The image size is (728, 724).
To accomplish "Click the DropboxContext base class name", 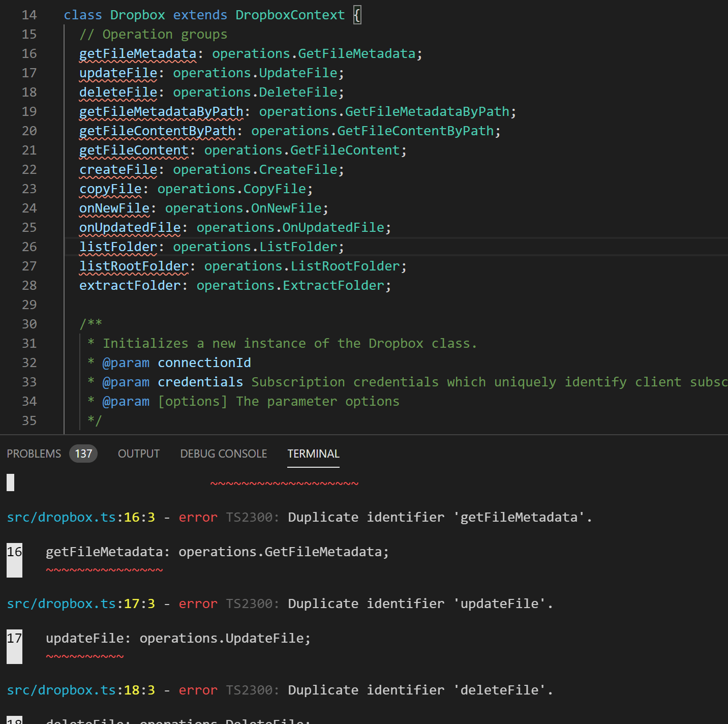I will (x=290, y=15).
